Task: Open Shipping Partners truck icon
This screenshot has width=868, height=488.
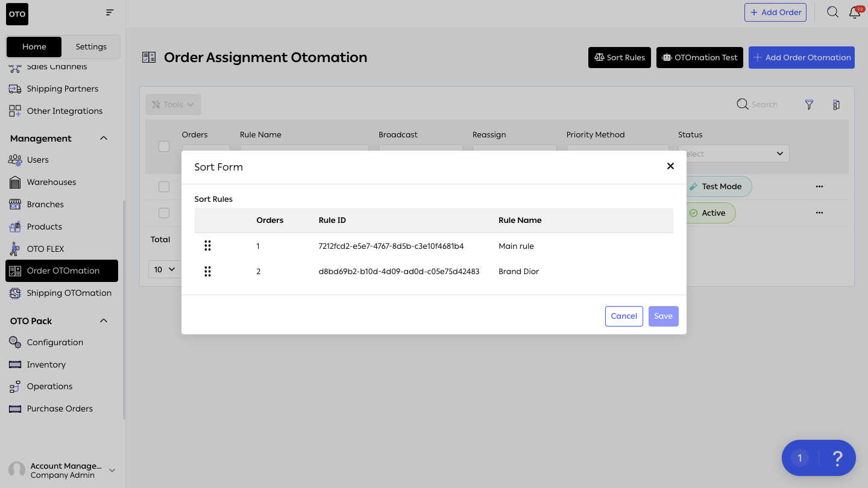Action: 15,89
